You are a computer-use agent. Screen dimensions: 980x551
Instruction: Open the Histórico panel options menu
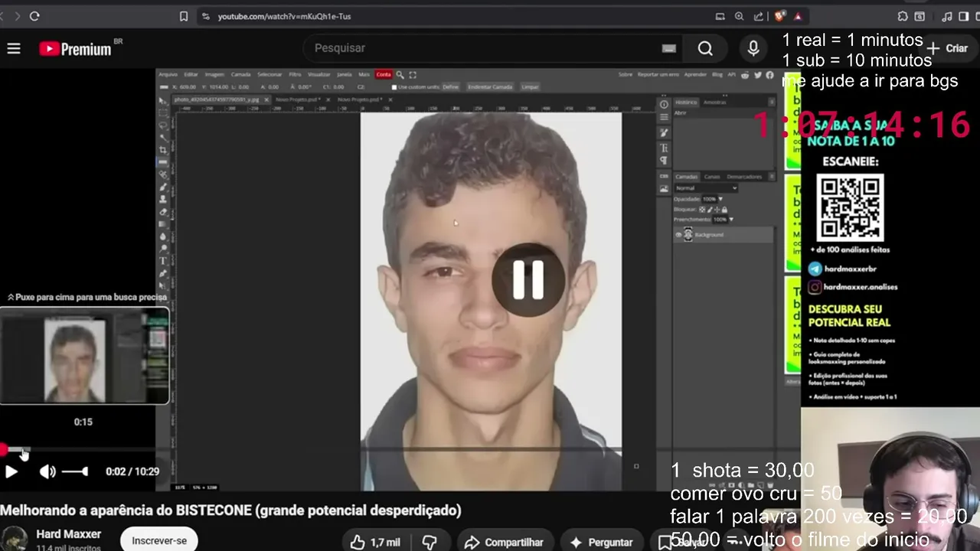772,102
